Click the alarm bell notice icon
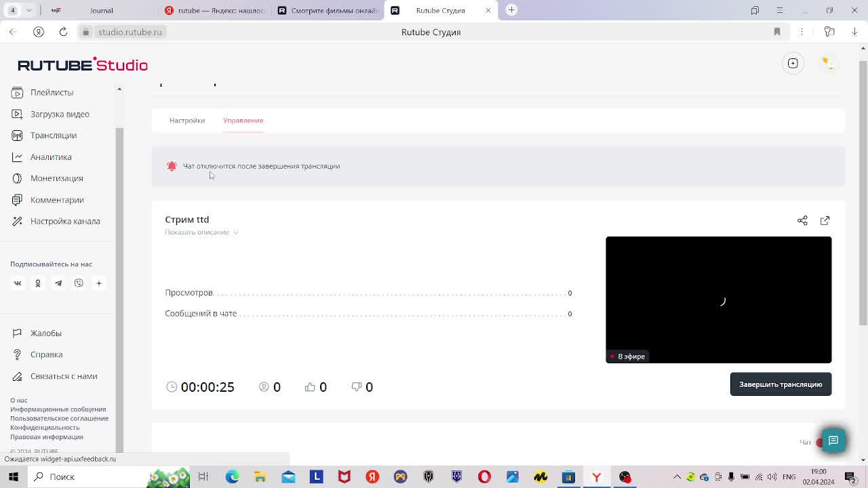This screenshot has width=868, height=488. point(172,166)
